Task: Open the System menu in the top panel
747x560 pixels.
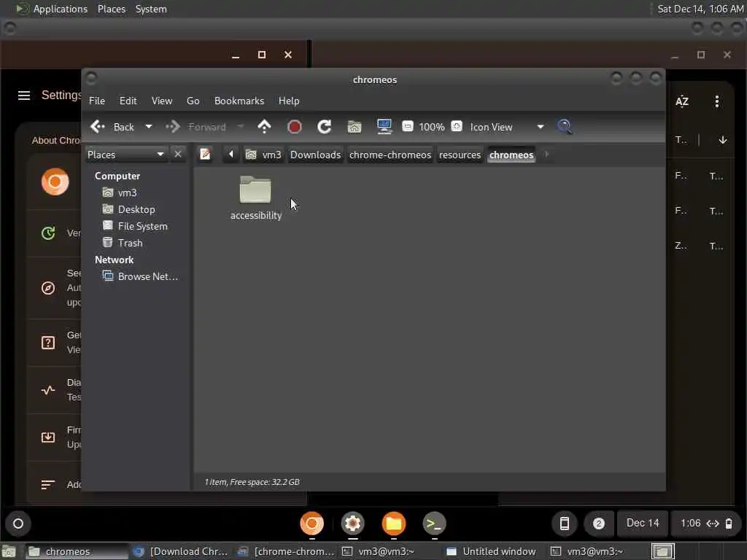Action: click(x=151, y=9)
